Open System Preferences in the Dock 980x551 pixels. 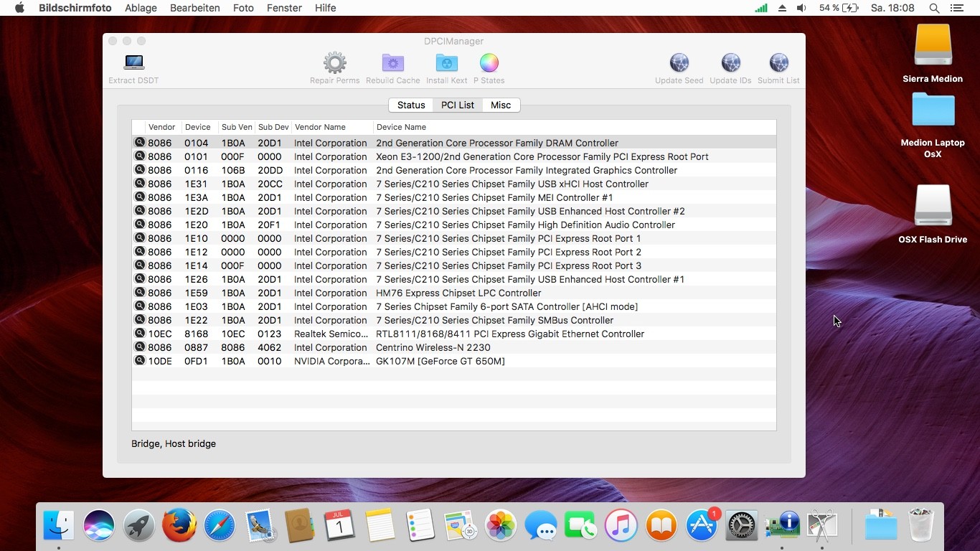coord(742,525)
